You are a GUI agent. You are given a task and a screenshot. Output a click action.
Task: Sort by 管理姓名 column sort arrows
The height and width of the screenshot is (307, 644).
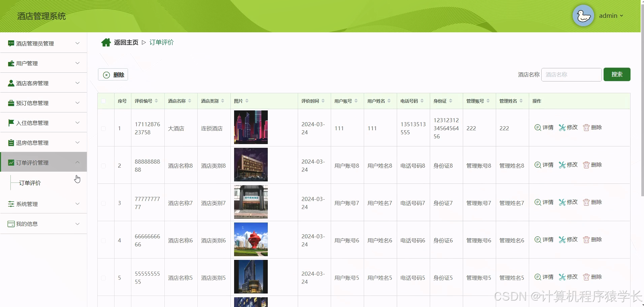coord(521,101)
